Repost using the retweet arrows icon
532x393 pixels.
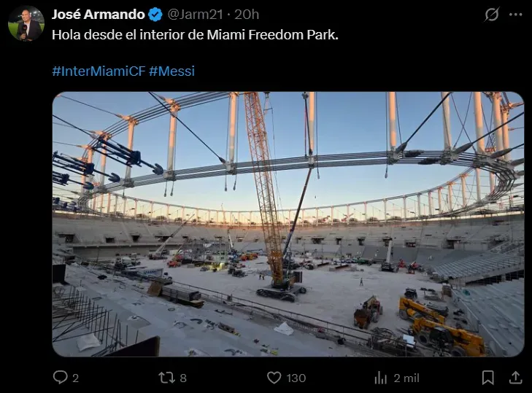point(166,378)
